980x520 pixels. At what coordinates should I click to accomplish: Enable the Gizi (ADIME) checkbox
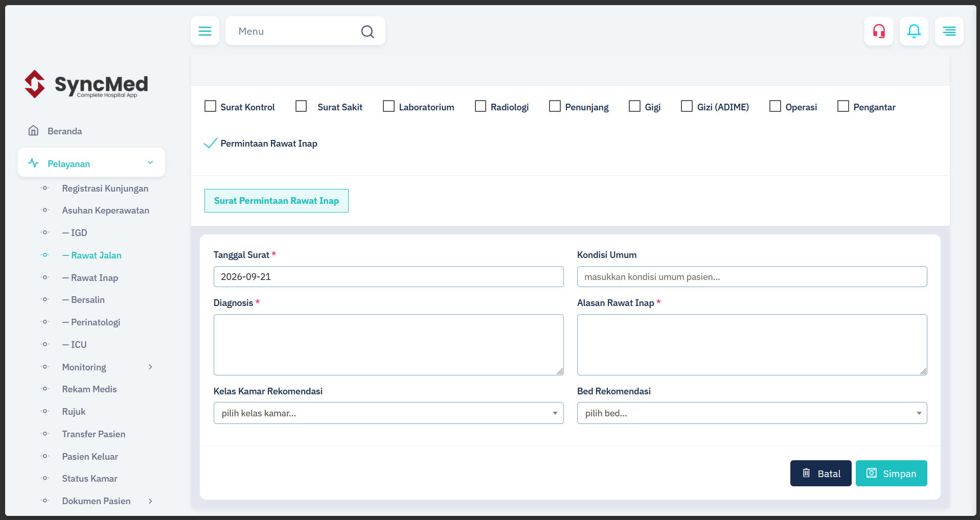click(x=687, y=106)
